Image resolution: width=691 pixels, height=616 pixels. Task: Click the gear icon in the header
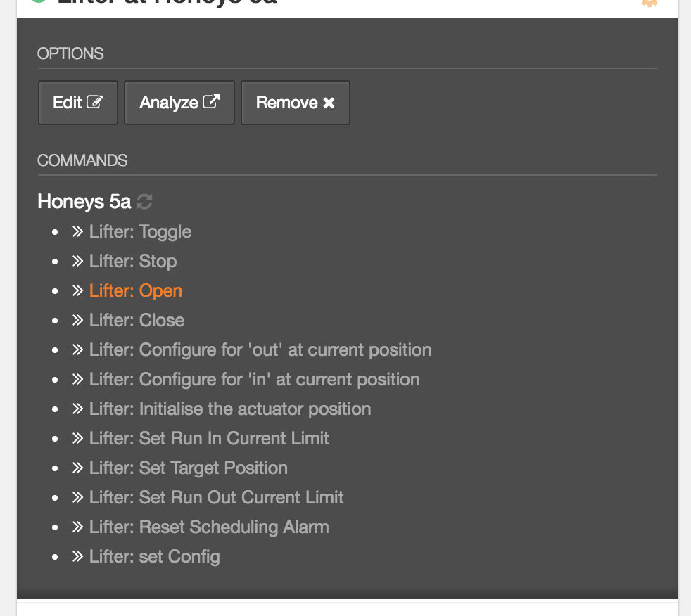(649, 3)
